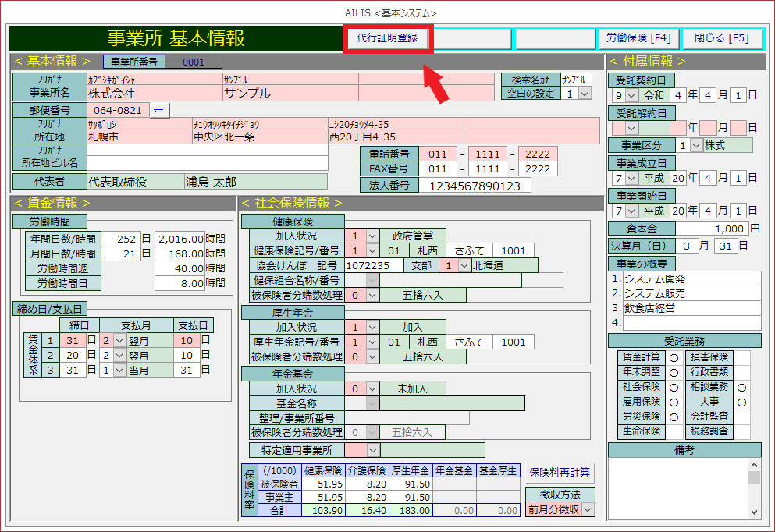Toggle the 相談業務 circle mark
The height and width of the screenshot is (532, 775).
(x=741, y=387)
